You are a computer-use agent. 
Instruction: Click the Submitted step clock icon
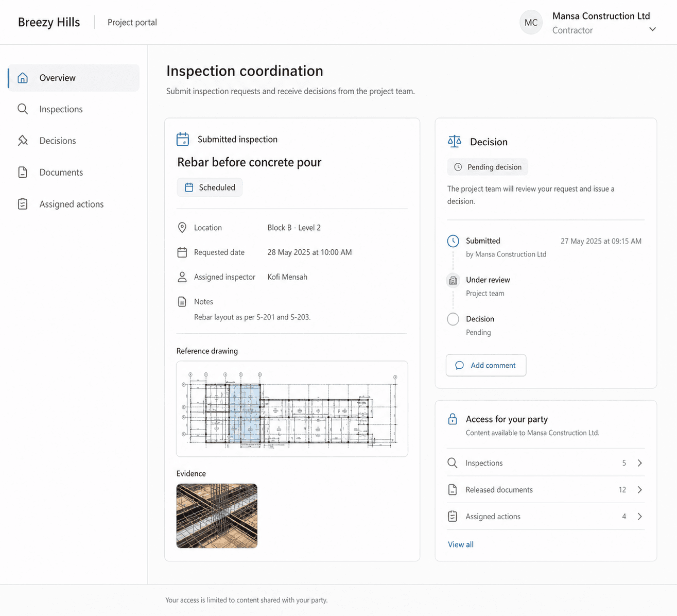coord(453,241)
